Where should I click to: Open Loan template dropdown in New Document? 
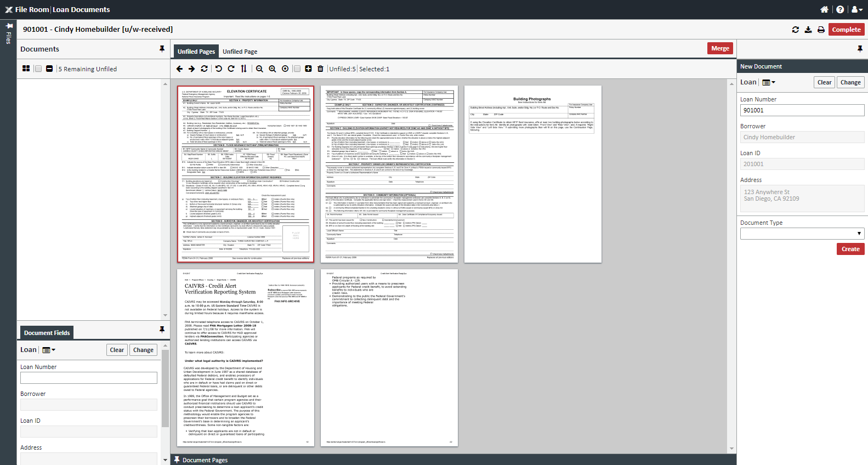click(769, 82)
